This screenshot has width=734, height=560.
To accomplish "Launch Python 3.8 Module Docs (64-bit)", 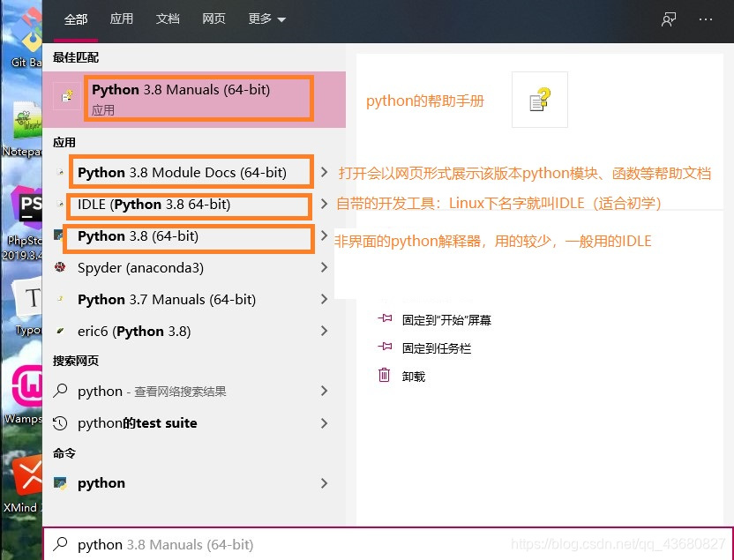I will (x=182, y=173).
